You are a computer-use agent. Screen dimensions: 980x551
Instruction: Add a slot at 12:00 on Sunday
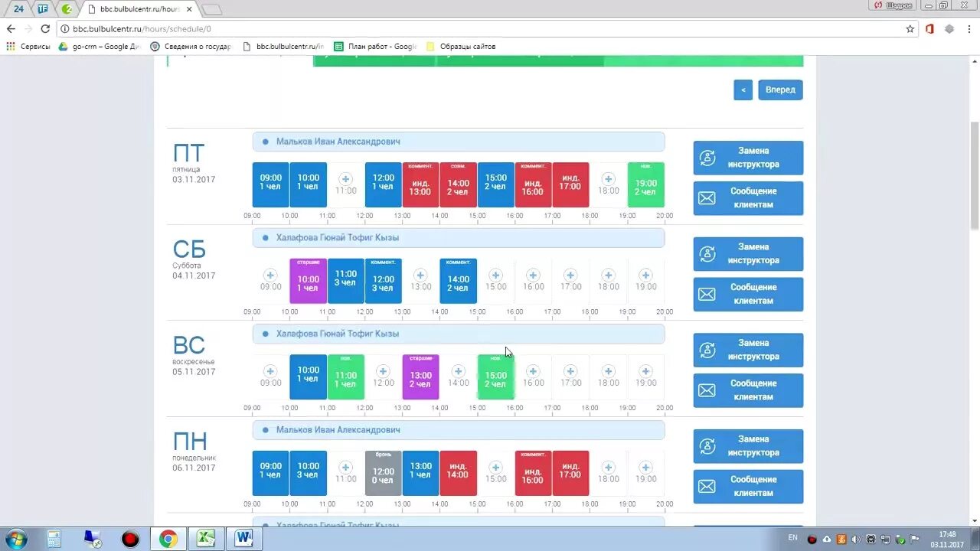click(383, 371)
